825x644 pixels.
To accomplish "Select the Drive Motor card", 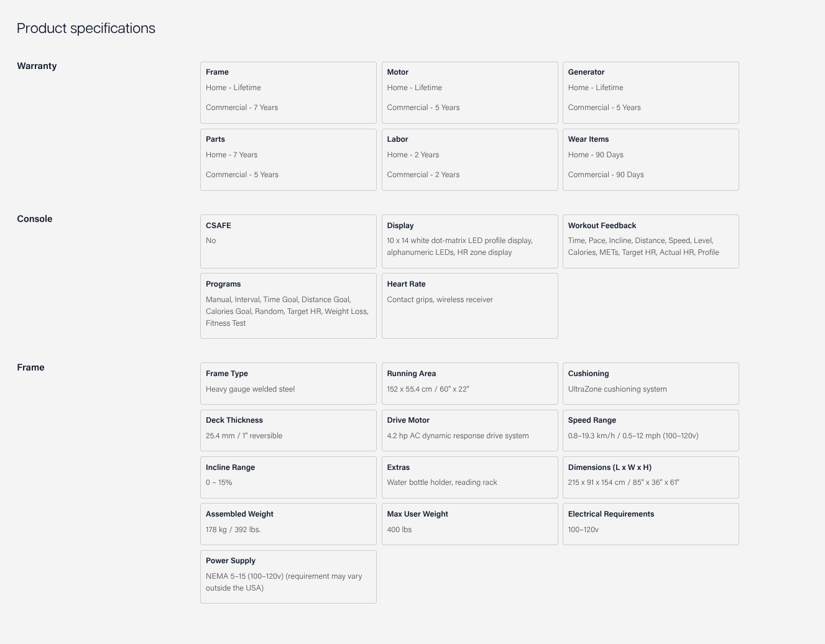I will tap(469, 430).
